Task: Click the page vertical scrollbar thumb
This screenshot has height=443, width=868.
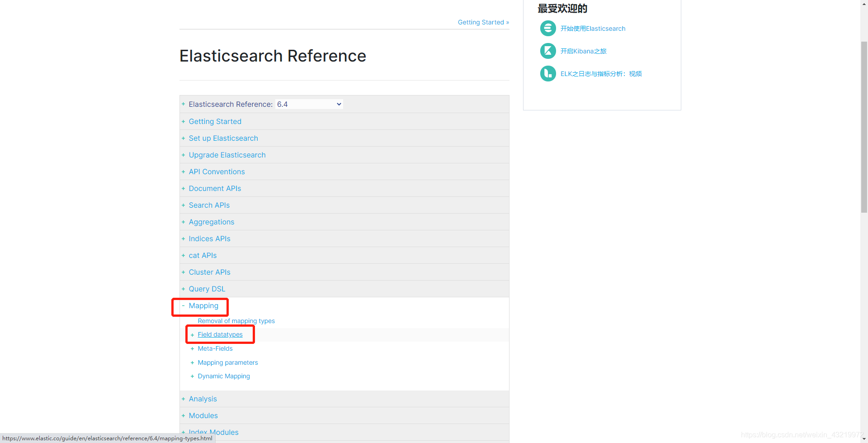Action: click(864, 127)
